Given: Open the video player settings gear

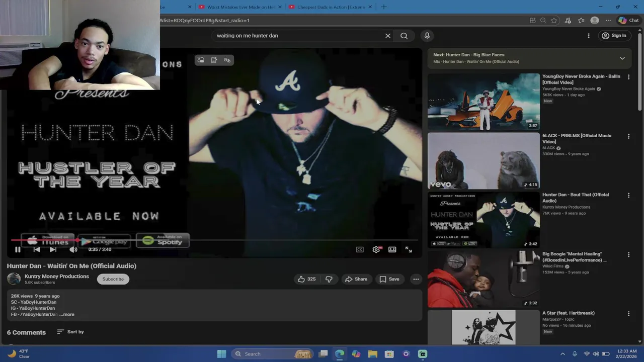Looking at the screenshot, I should click(376, 249).
